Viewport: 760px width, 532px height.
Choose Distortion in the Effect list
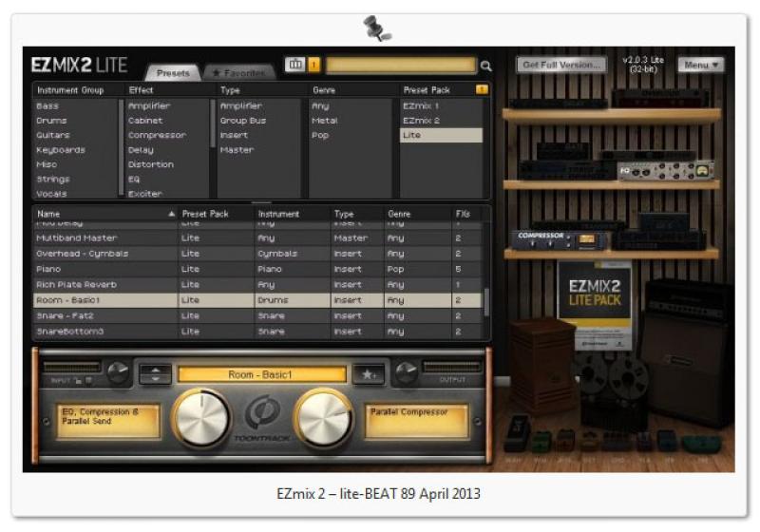click(151, 164)
